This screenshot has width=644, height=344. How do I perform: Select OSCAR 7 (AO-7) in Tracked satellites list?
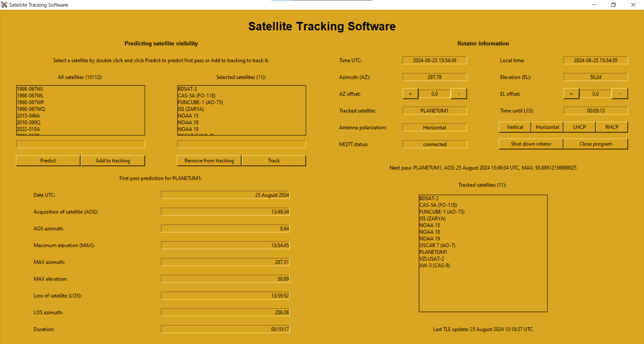click(483, 245)
